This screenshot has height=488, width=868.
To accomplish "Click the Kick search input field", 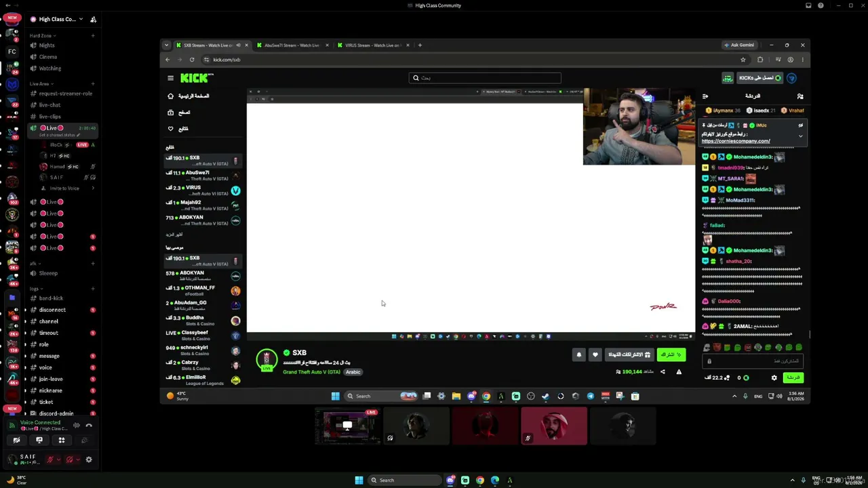I will pyautogui.click(x=485, y=78).
